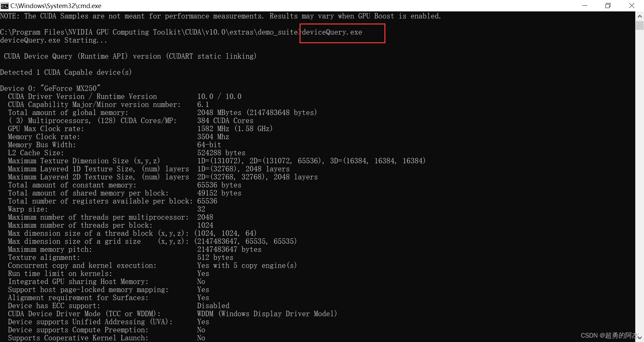Click 'Device supports Unified Addressing (UVA):' label
This screenshot has height=342, width=644.
(x=90, y=322)
